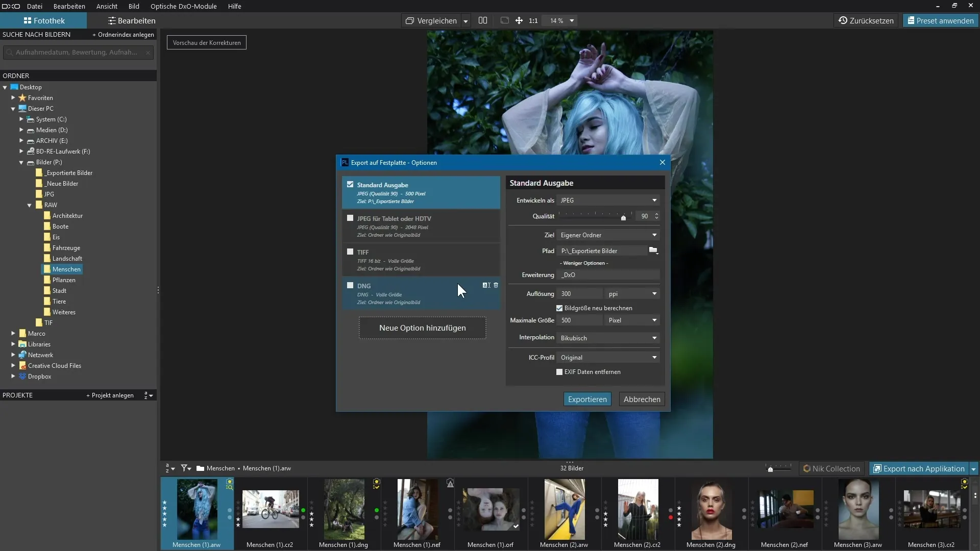Image resolution: width=980 pixels, height=551 pixels.
Task: Set zoom to 1:1
Action: (x=533, y=20)
